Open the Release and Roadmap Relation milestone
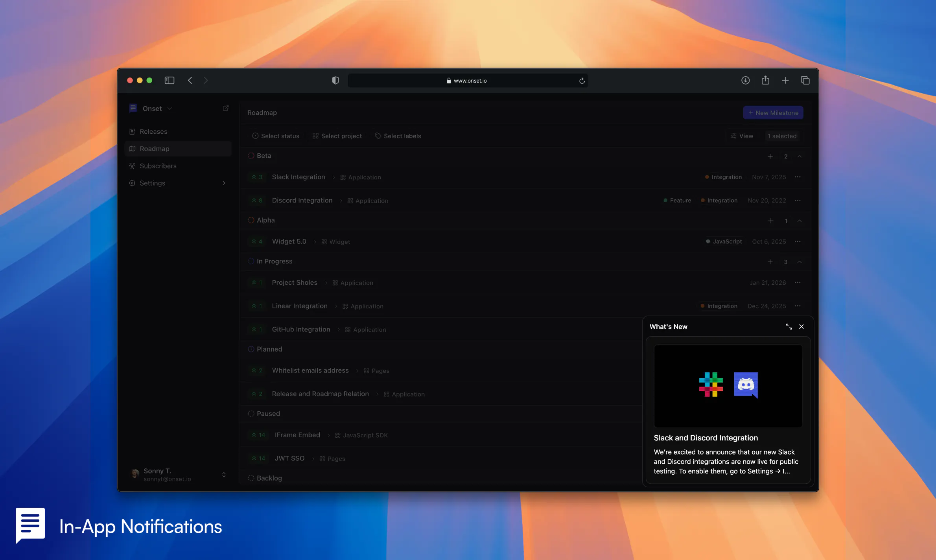936x560 pixels. tap(321, 394)
